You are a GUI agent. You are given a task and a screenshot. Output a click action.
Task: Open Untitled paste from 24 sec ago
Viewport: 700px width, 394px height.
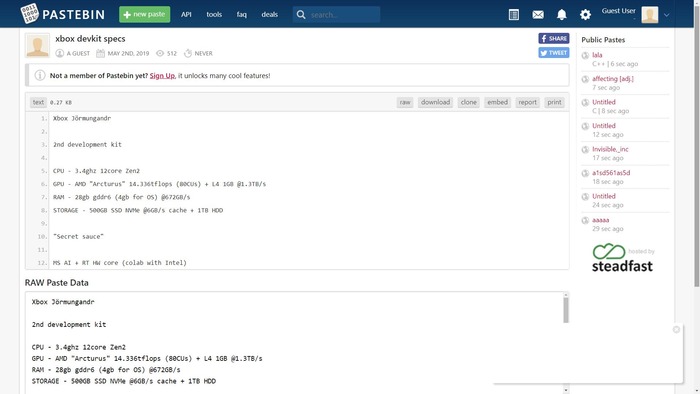(x=604, y=196)
